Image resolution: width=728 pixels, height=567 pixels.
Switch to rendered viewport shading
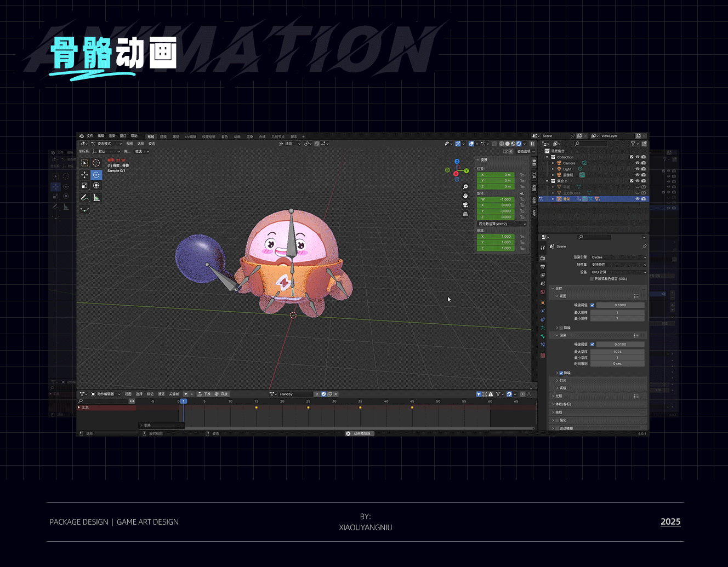click(x=519, y=144)
